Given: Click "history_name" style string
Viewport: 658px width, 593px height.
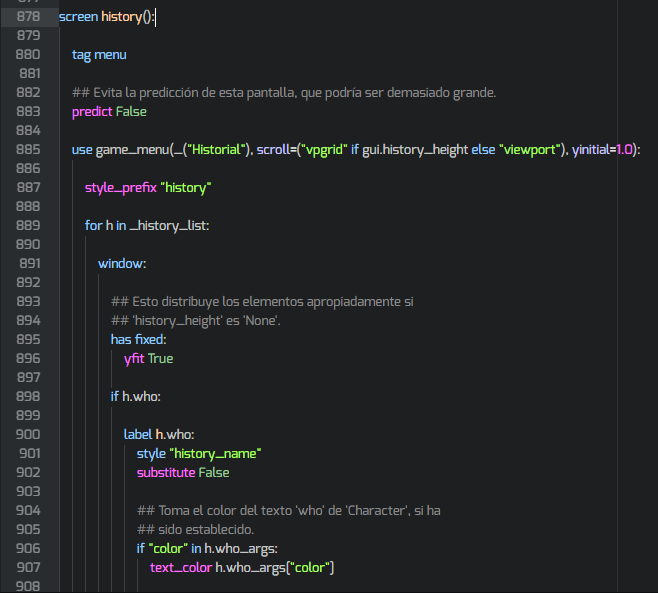Looking at the screenshot, I should click(215, 453).
